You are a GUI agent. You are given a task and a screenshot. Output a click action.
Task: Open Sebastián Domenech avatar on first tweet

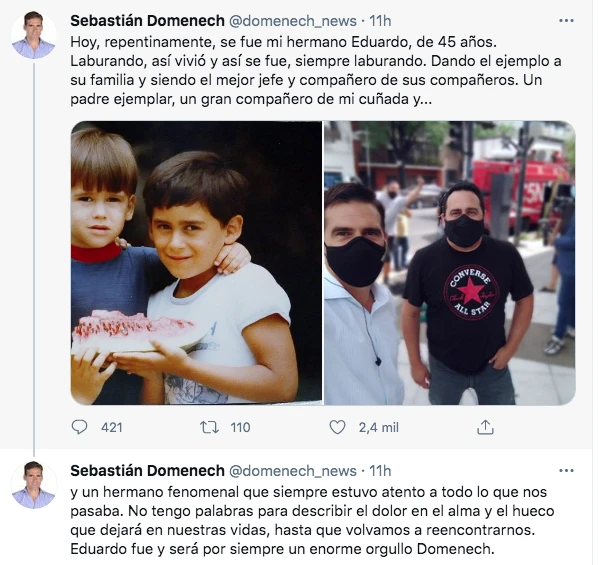pyautogui.click(x=34, y=35)
